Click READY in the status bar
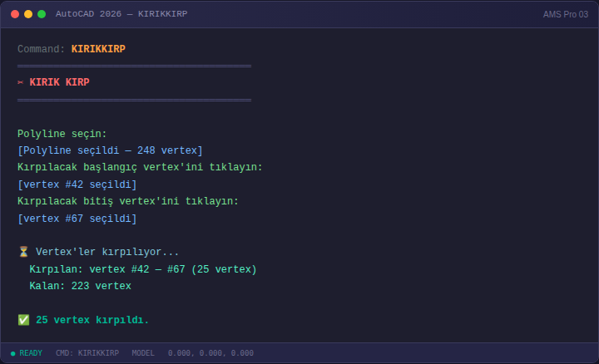 [x=31, y=353]
